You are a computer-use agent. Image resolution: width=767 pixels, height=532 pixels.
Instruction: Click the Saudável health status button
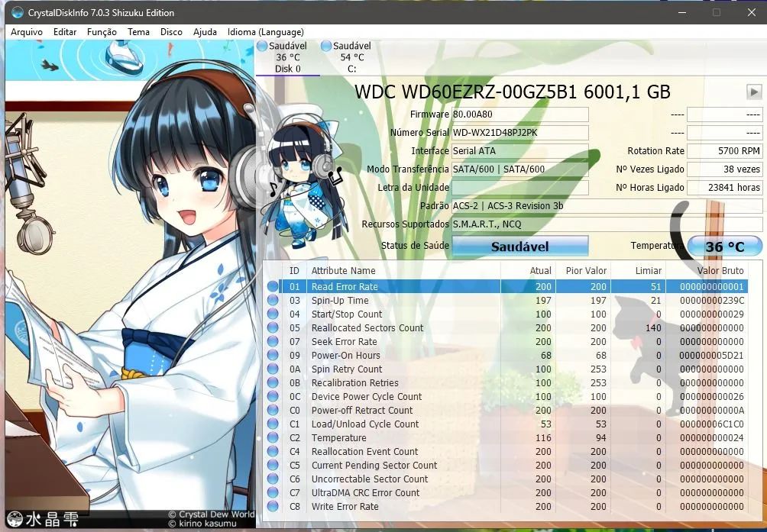point(519,247)
